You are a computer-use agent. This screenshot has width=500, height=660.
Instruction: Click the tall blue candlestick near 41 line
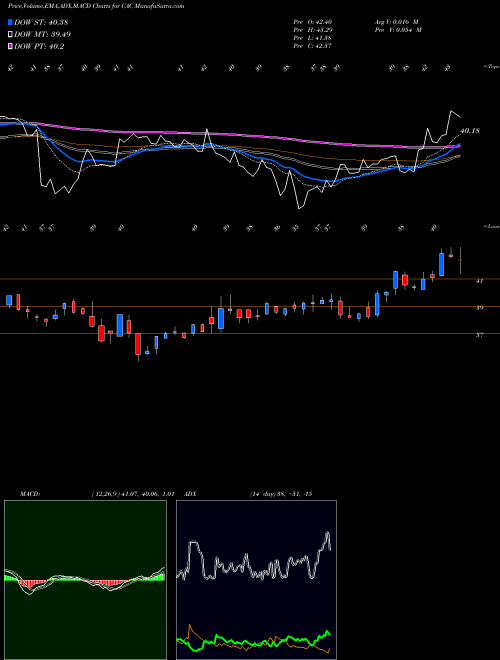(x=441, y=264)
